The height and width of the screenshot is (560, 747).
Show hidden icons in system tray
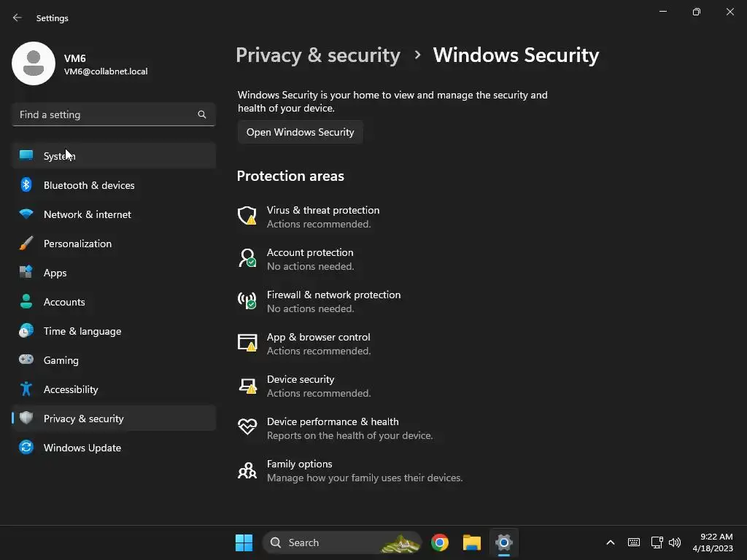tap(611, 542)
